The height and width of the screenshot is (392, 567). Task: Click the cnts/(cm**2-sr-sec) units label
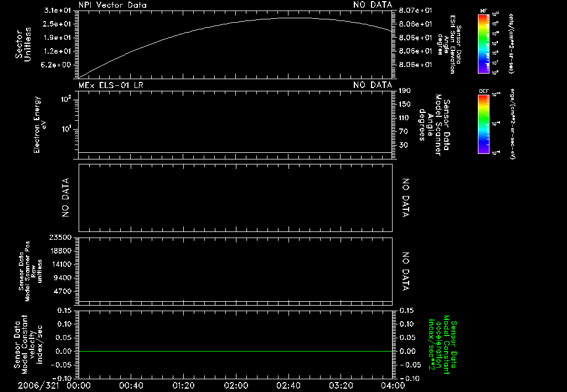click(511, 44)
